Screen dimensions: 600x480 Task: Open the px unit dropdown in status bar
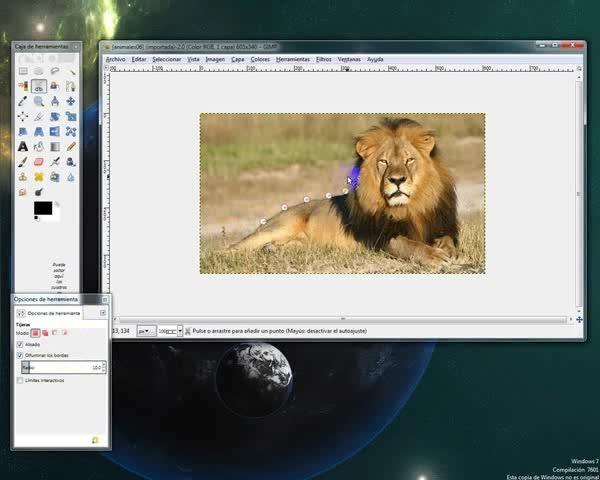146,331
